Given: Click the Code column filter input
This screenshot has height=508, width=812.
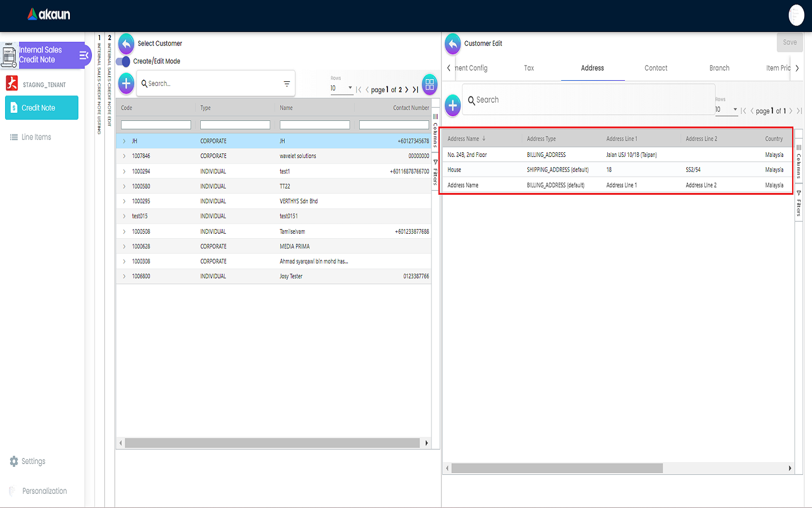Looking at the screenshot, I should pos(156,125).
